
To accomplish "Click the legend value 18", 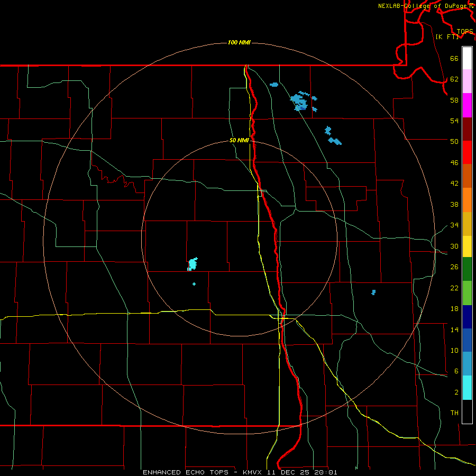I will tap(454, 309).
